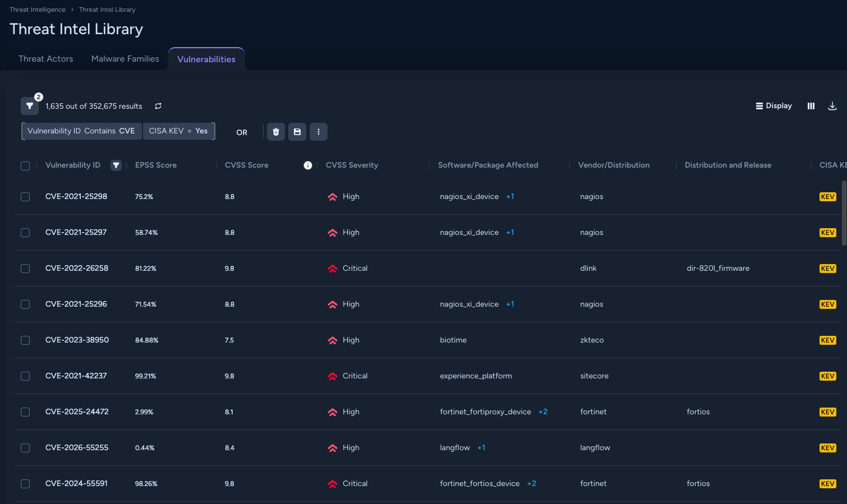Click KEV badge for CVE-2024-55591
This screenshot has width=847, height=504.
pyautogui.click(x=828, y=484)
